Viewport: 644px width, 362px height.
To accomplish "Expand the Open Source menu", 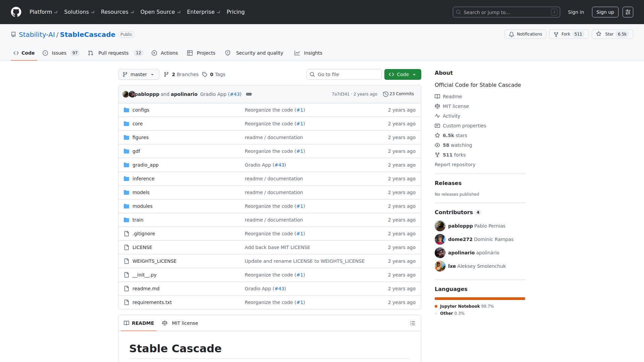I will 160,12.
